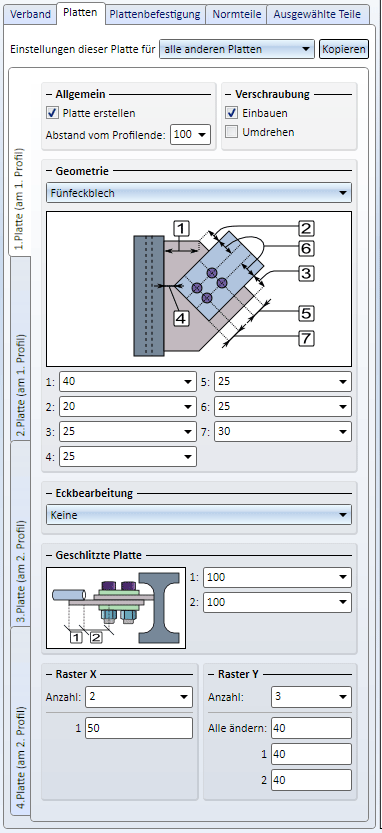Open the Plattenbefestigung tab
The width and height of the screenshot is (382, 833).
click(x=155, y=14)
